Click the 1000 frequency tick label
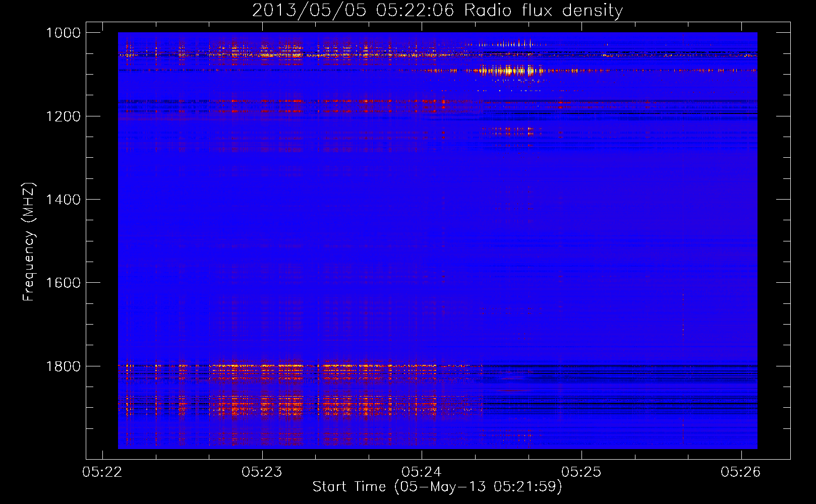 (x=63, y=33)
